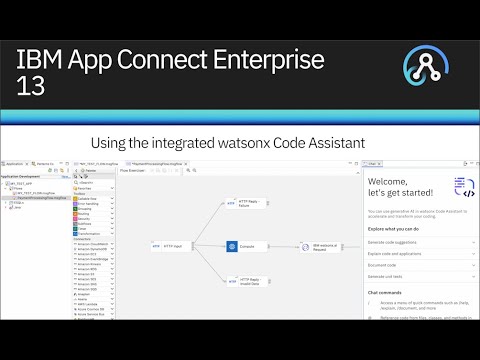
Task: Choose the palette selection arrow tool
Action: 76,176
